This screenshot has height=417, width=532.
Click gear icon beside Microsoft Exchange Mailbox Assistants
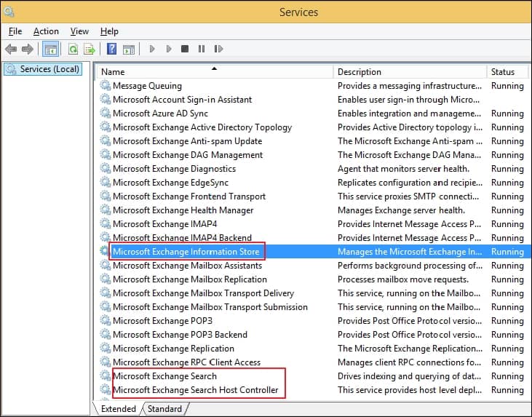pyautogui.click(x=106, y=265)
